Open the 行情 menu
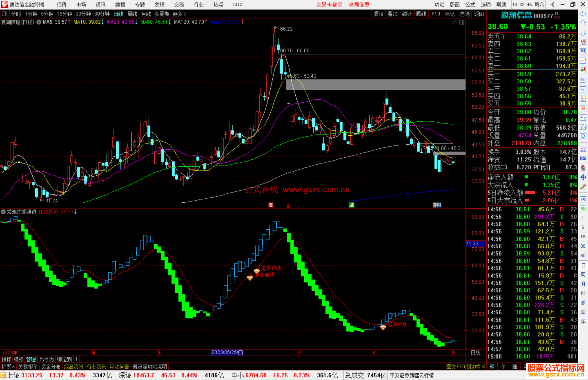Viewport: 588px width, 380px height. [x=61, y=5]
